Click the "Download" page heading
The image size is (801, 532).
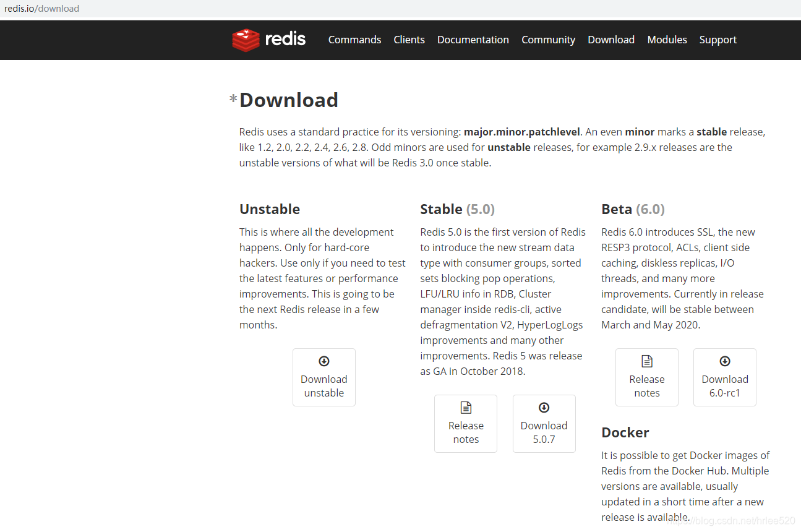click(x=289, y=100)
